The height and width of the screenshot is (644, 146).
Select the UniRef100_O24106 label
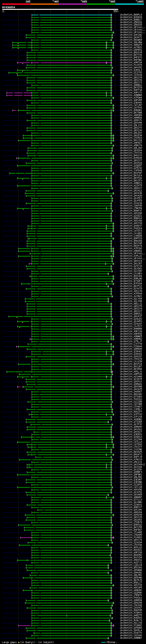tap(131, 203)
